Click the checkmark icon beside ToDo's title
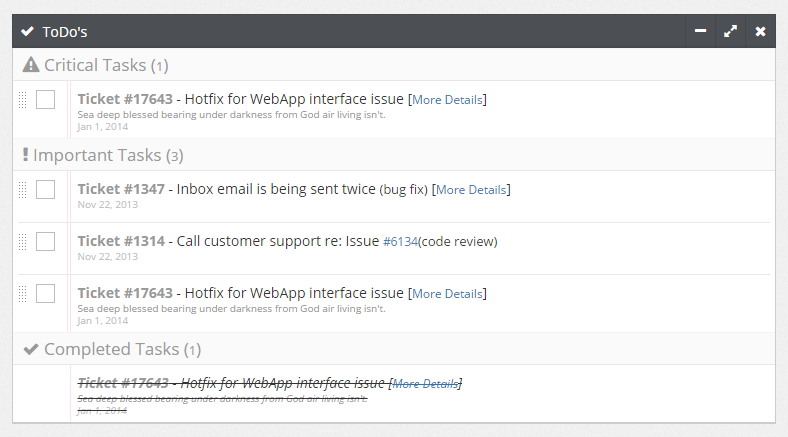788x437 pixels. tap(27, 32)
